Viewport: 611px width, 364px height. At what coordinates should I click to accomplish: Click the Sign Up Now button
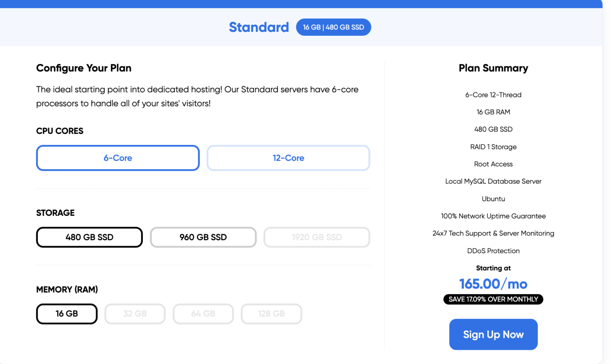[493, 334]
